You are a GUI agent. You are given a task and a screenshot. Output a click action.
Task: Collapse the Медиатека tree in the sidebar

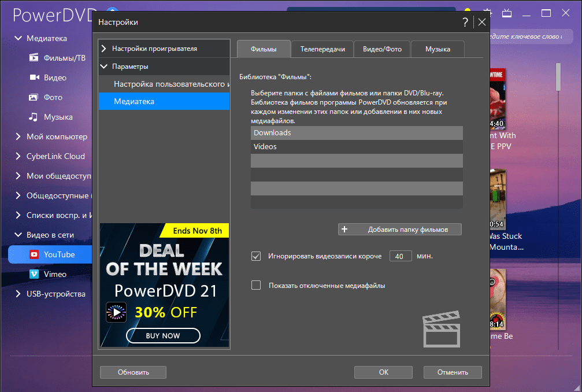point(18,38)
